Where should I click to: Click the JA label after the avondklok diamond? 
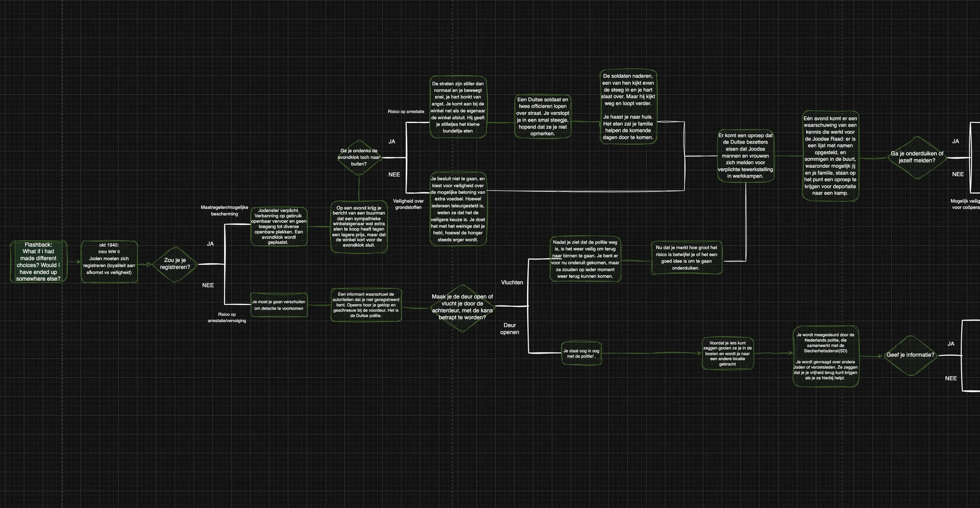392,142
